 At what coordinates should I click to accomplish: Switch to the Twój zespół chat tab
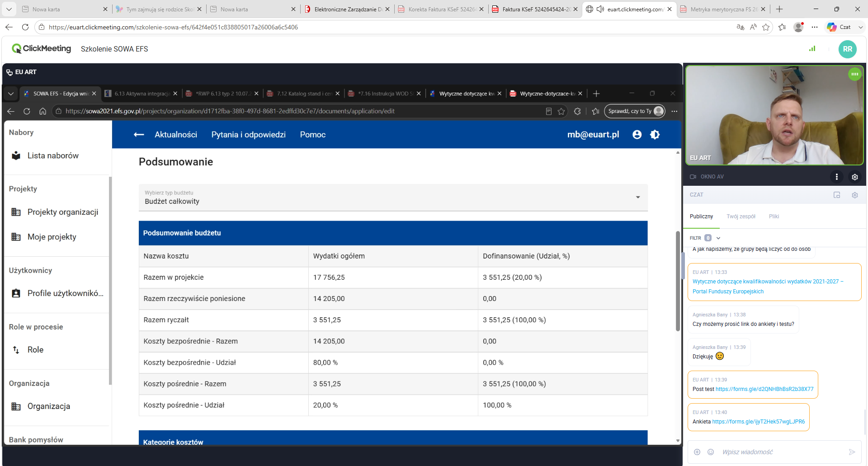click(741, 217)
